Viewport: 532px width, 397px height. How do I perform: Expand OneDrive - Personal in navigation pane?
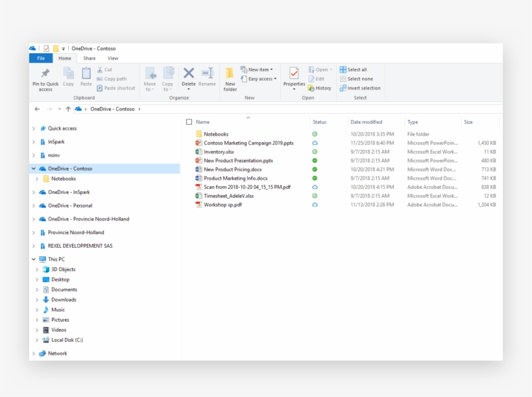coord(34,206)
